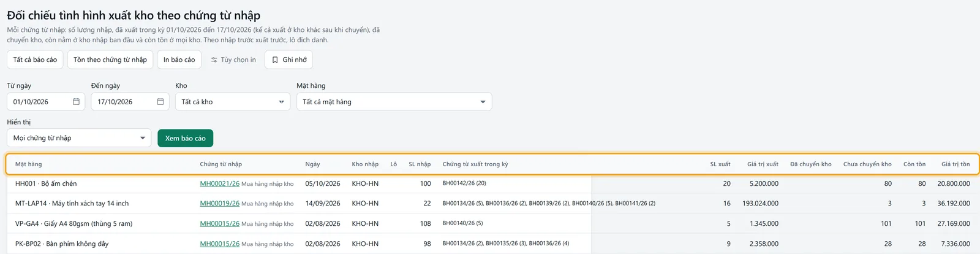980x254 pixels.
Task: Click the Chứng từ xuất trong kỳ header
Action: [475, 164]
